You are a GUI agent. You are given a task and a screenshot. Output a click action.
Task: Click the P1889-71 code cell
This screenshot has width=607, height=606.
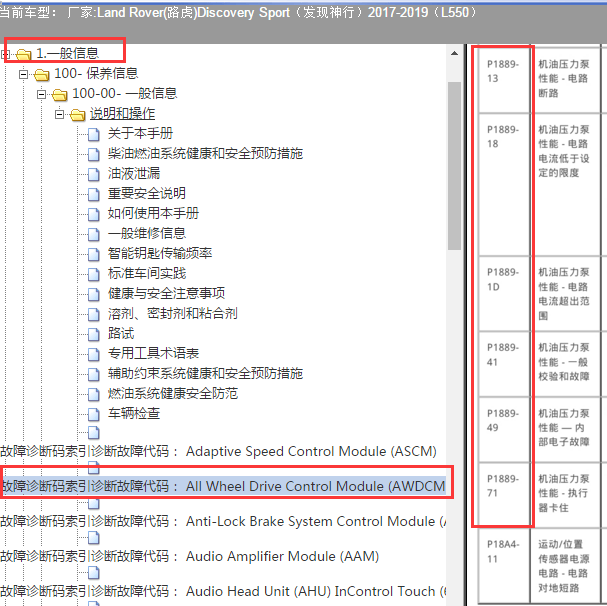(504, 494)
